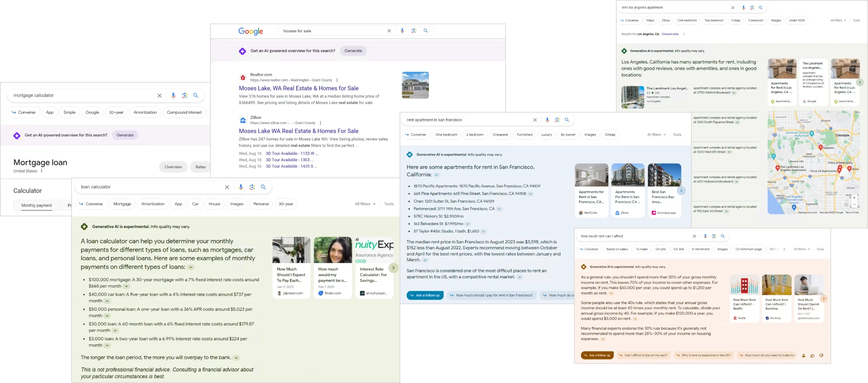The width and height of the screenshot is (868, 383).
Task: Click the search magnifier in mortgage calculator window
Action: point(196,96)
